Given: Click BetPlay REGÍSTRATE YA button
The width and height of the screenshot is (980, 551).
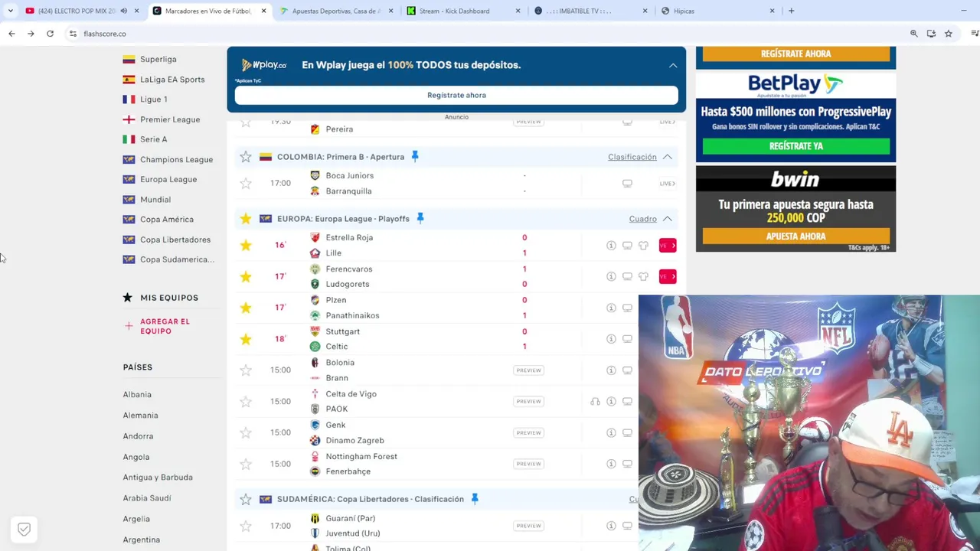Looking at the screenshot, I should [x=796, y=145].
